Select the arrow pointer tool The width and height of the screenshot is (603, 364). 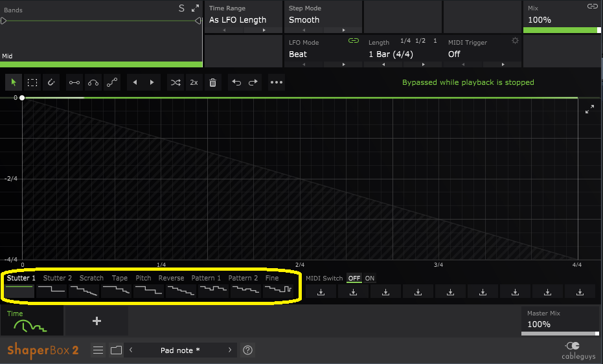[x=14, y=82]
